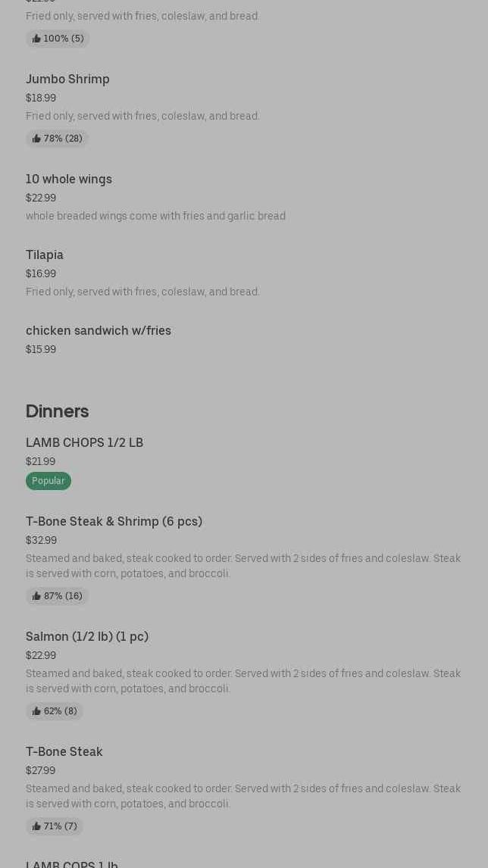
Task: Click thumbs-up icon under Salmon (1/2 lb)
Action: tap(36, 711)
